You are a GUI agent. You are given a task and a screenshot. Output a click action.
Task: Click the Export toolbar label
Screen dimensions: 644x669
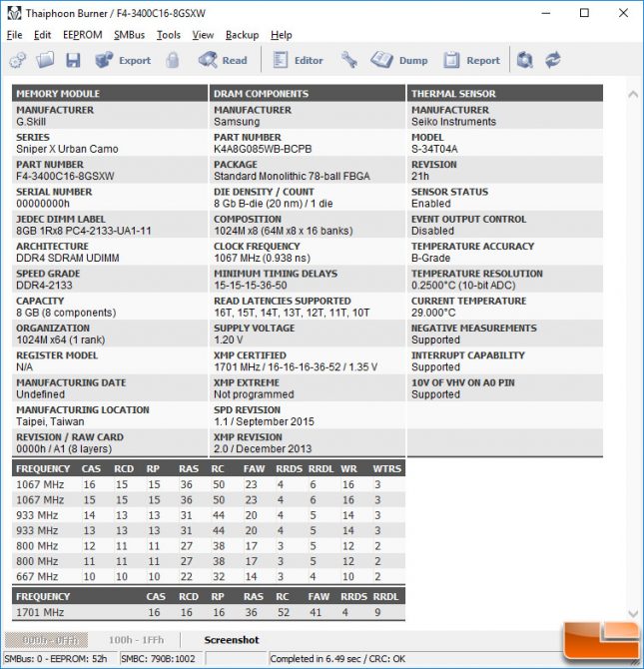pos(135,61)
